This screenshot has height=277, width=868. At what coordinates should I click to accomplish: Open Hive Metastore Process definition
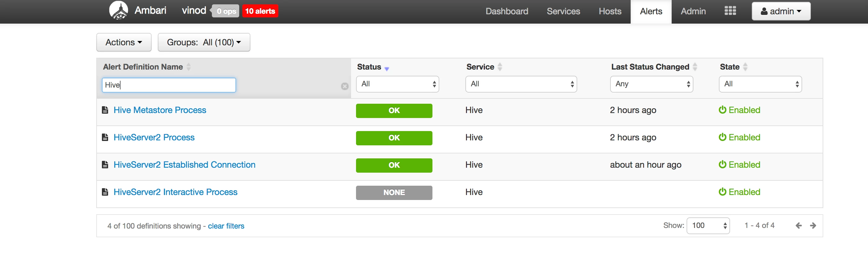tap(160, 110)
